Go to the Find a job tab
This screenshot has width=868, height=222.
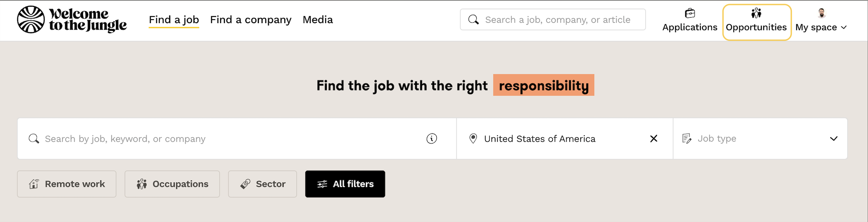tap(174, 20)
